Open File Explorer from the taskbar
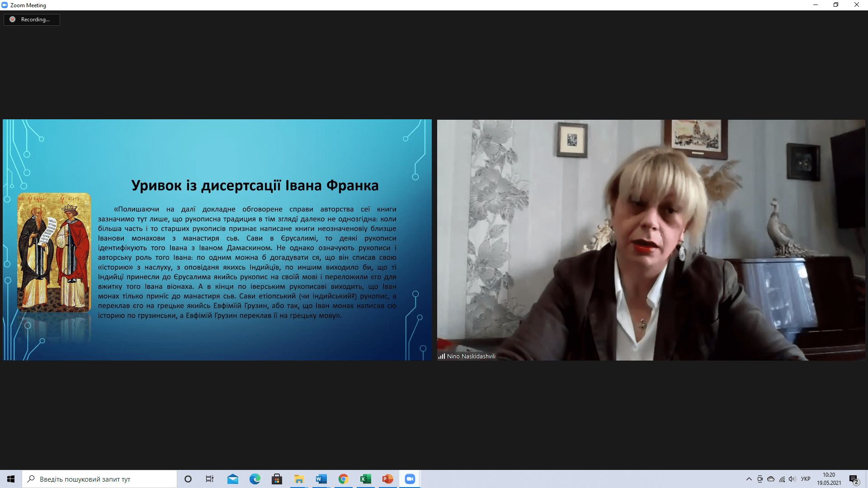Viewport: 868px width, 488px height. pyautogui.click(x=299, y=479)
